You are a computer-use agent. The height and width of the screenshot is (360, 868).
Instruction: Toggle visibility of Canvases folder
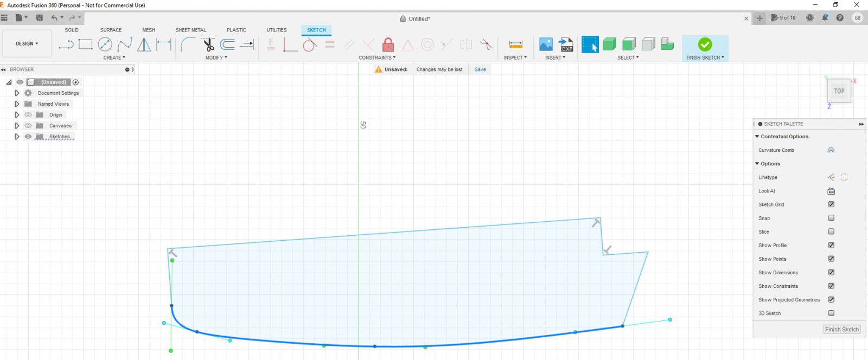click(28, 126)
